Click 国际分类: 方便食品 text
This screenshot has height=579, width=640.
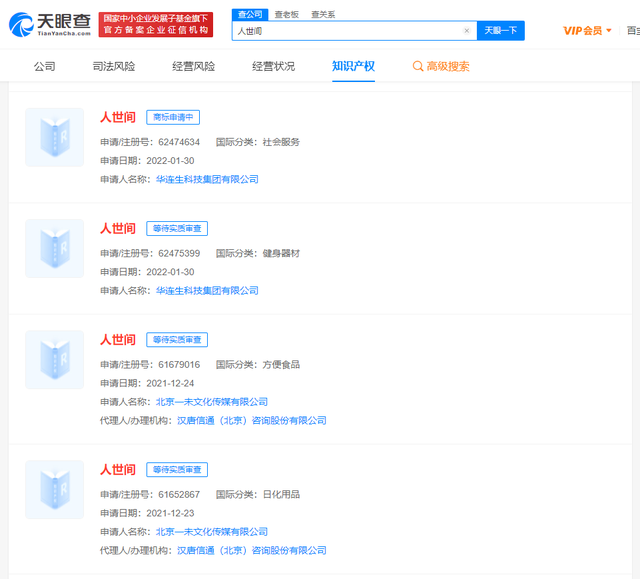(x=258, y=364)
